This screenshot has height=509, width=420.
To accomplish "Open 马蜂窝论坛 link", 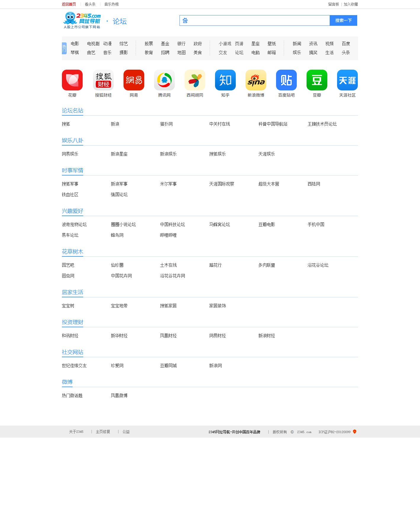I will coord(220,224).
